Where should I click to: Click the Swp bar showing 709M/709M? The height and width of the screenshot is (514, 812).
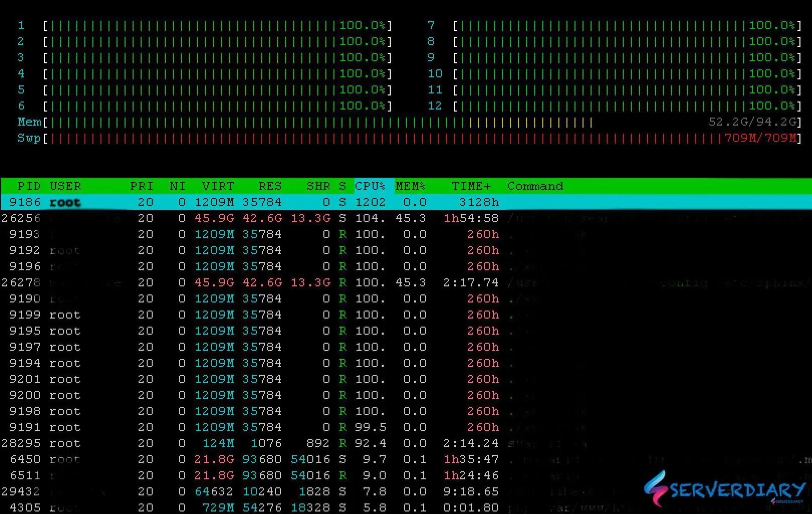(352, 138)
